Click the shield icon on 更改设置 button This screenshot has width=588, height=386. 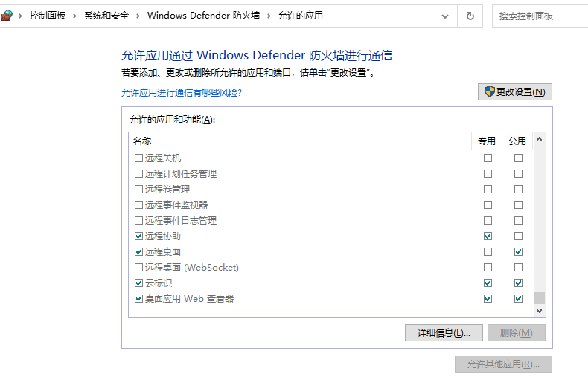point(489,91)
